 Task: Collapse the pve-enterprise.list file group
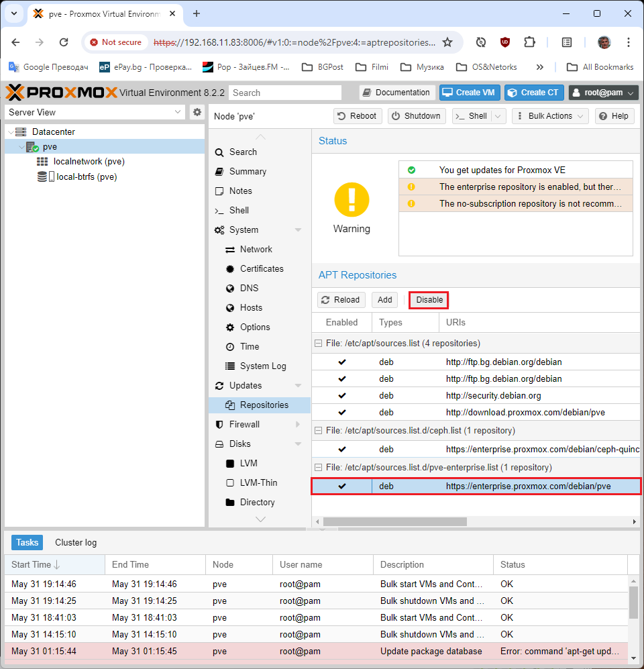coord(318,468)
